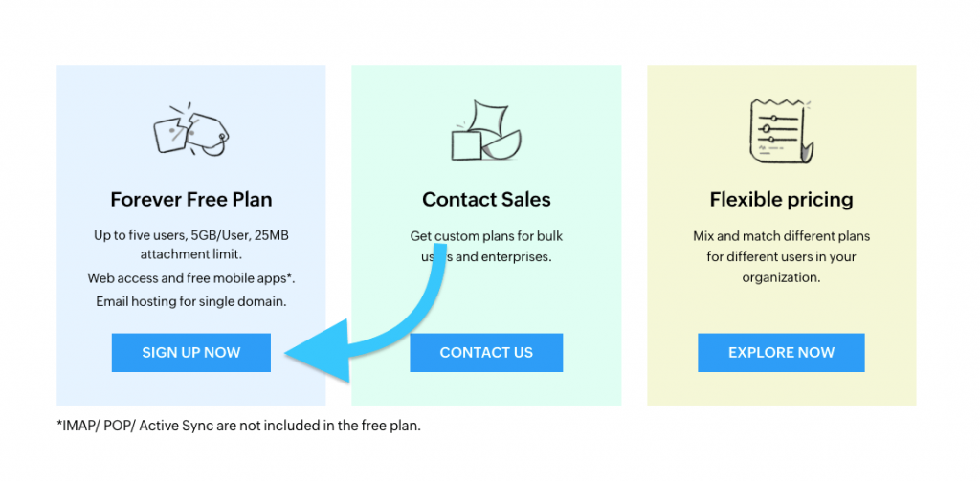This screenshot has height=482, width=980.
Task: Click the 'Get custom plans' description text
Action: 486,246
